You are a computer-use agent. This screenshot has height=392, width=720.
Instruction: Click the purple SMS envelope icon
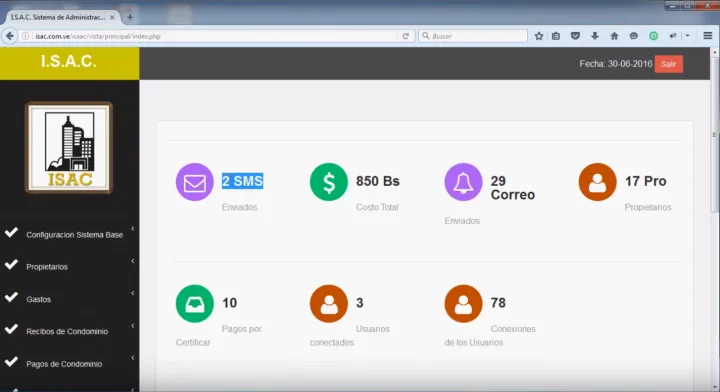coord(195,182)
